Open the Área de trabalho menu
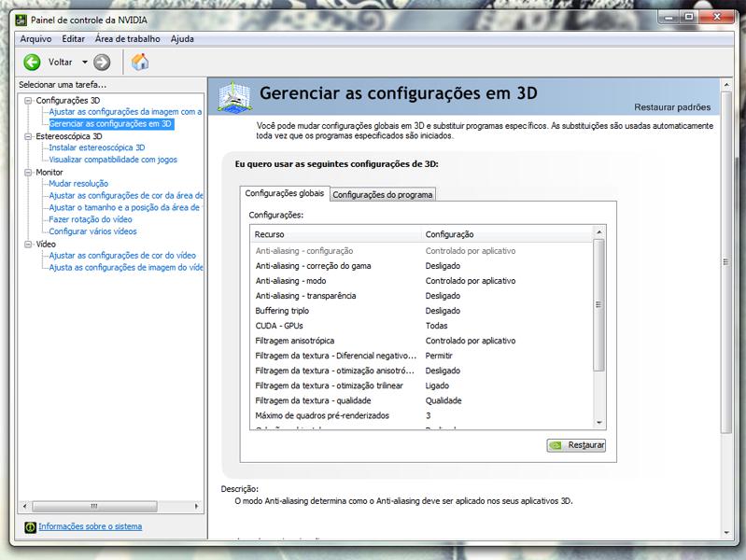Image resolution: width=746 pixels, height=560 pixels. [128, 39]
